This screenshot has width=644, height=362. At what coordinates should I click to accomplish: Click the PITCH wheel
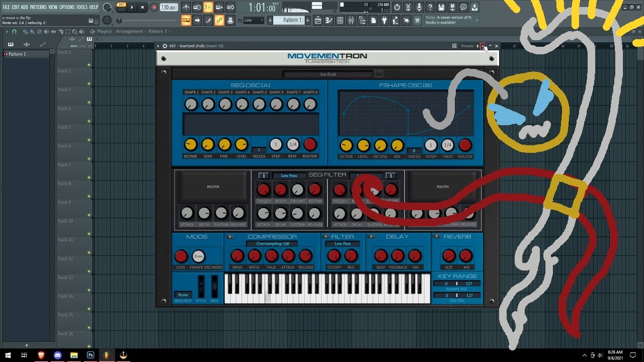coord(201,287)
